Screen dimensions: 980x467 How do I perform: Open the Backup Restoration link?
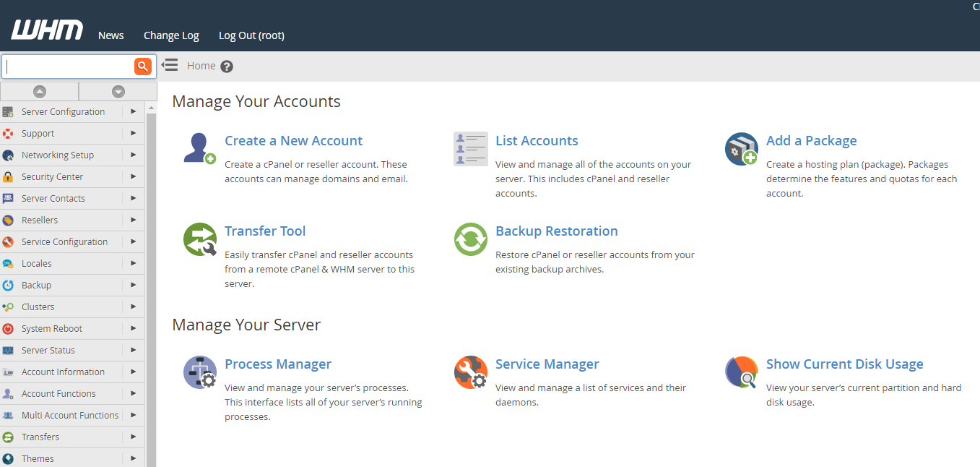(557, 231)
